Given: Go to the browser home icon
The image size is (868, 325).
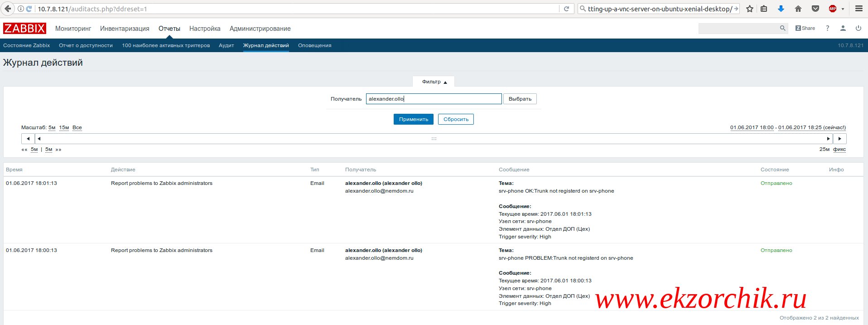Looking at the screenshot, I should 798,9.
